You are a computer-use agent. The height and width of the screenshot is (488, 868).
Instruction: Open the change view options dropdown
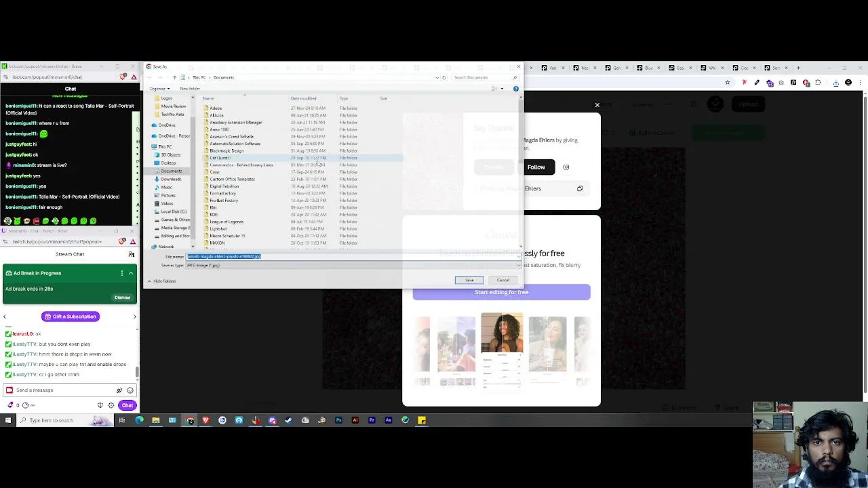pos(502,89)
